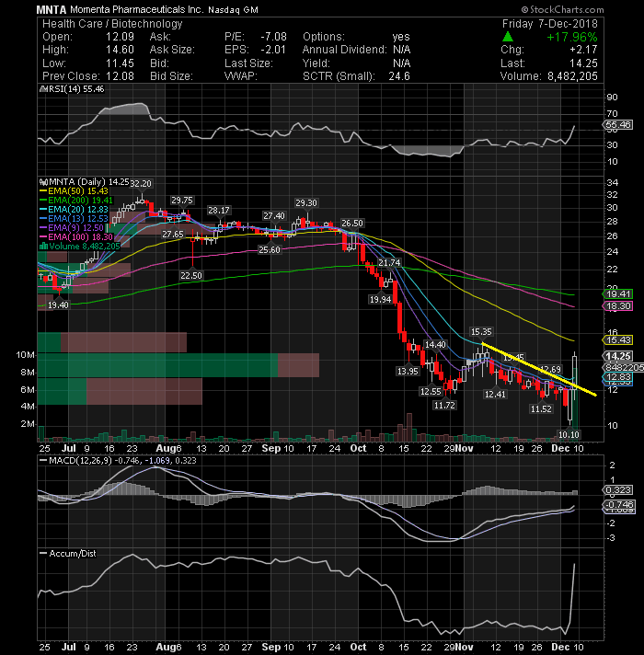Click the 28.17 price label
This screenshot has width=644, height=655.
point(219,210)
